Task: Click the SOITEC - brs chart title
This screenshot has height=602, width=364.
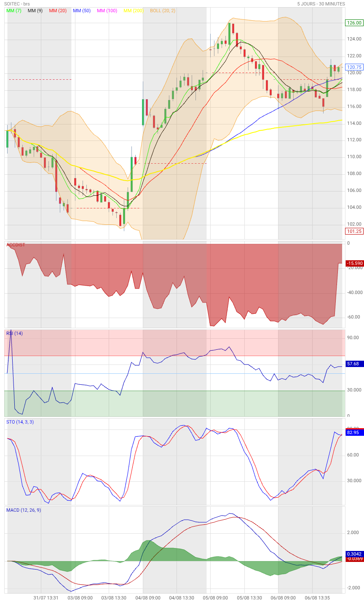Action: coord(17,4)
